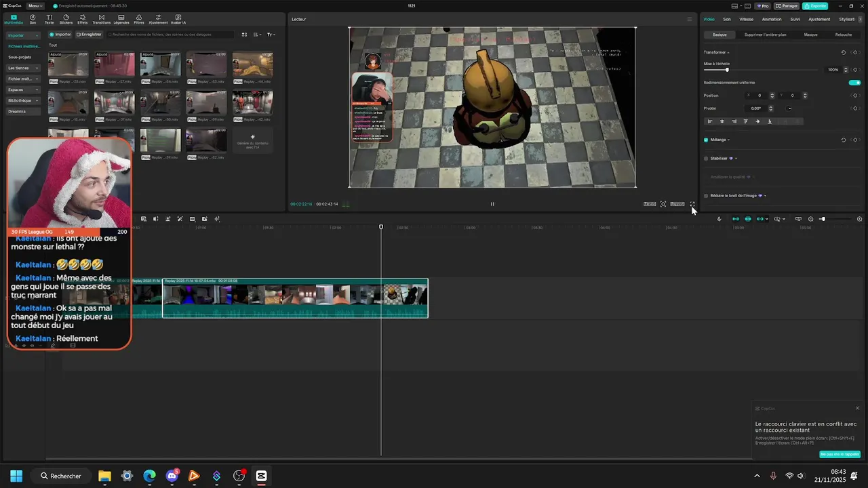
Task: Switch to the Suivi tab
Action: tap(795, 19)
